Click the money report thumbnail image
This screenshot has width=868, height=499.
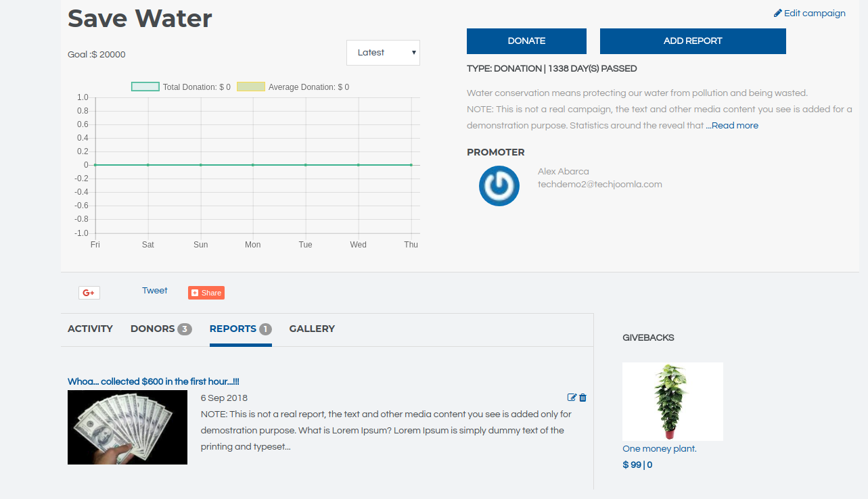pos(127,427)
